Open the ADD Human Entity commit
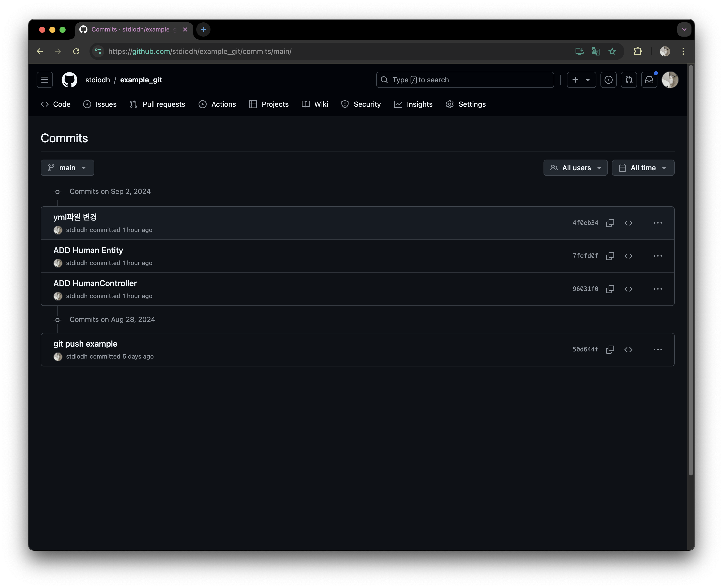The image size is (723, 588). point(88,250)
